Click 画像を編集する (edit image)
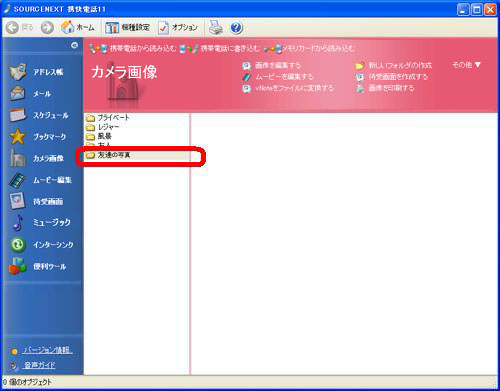 (x=272, y=65)
